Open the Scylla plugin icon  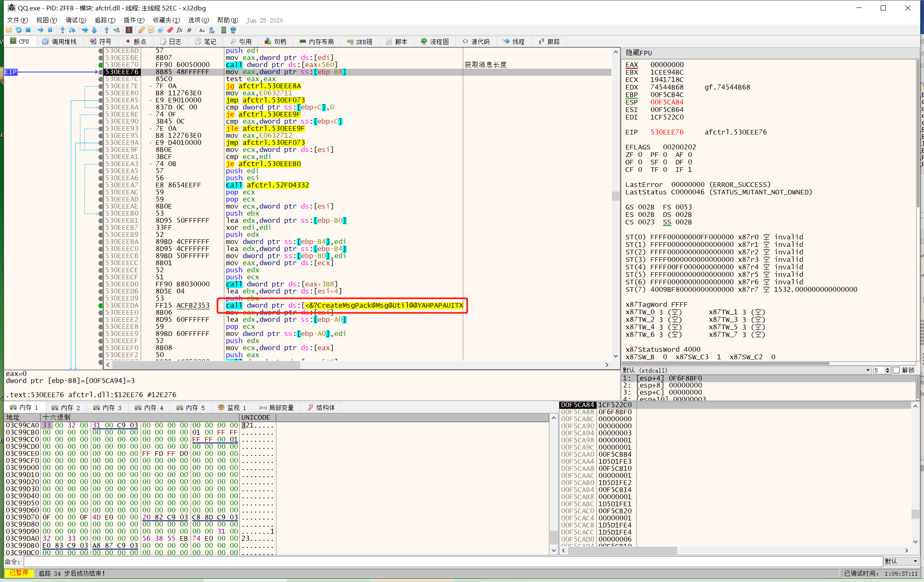point(129,30)
